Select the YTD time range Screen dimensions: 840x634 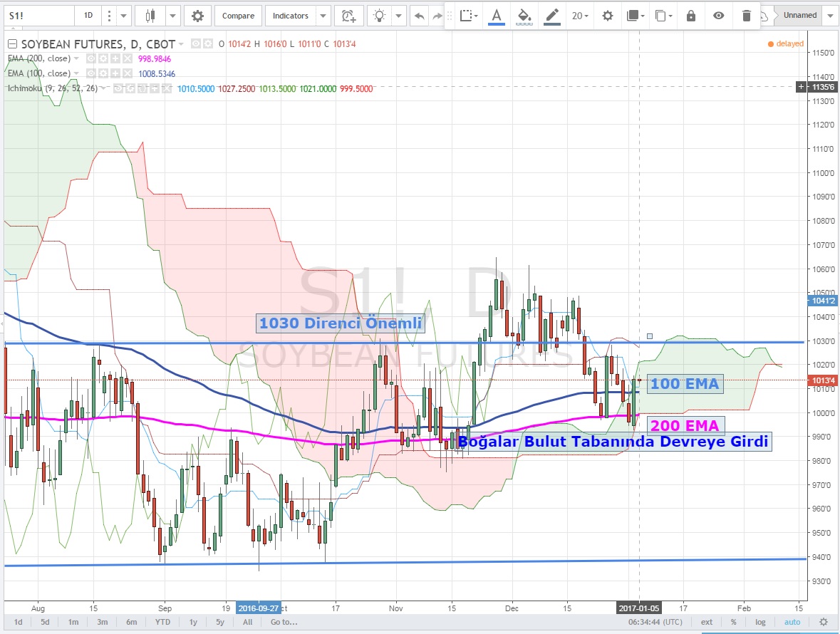162,622
